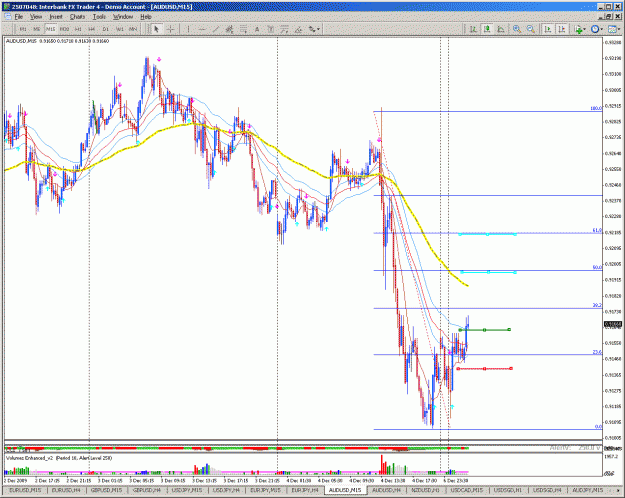Click the cyan line near 50.0 level

(488, 272)
